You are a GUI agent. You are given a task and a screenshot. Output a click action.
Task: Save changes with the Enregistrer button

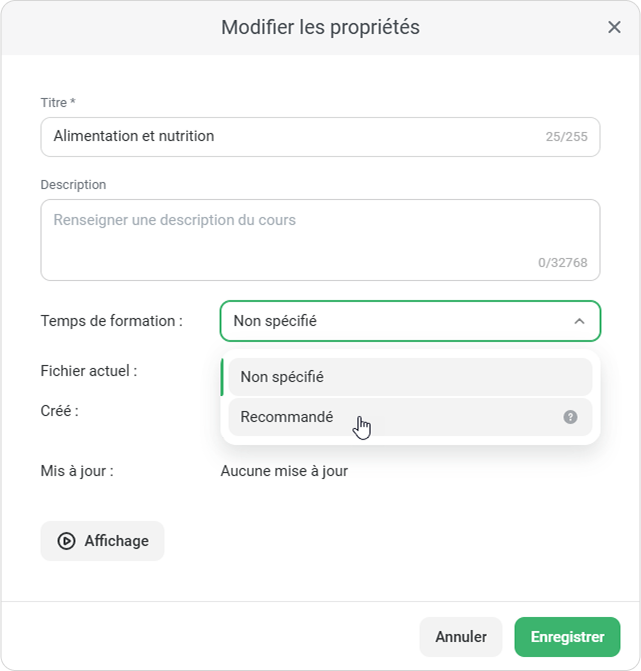pyautogui.click(x=567, y=637)
